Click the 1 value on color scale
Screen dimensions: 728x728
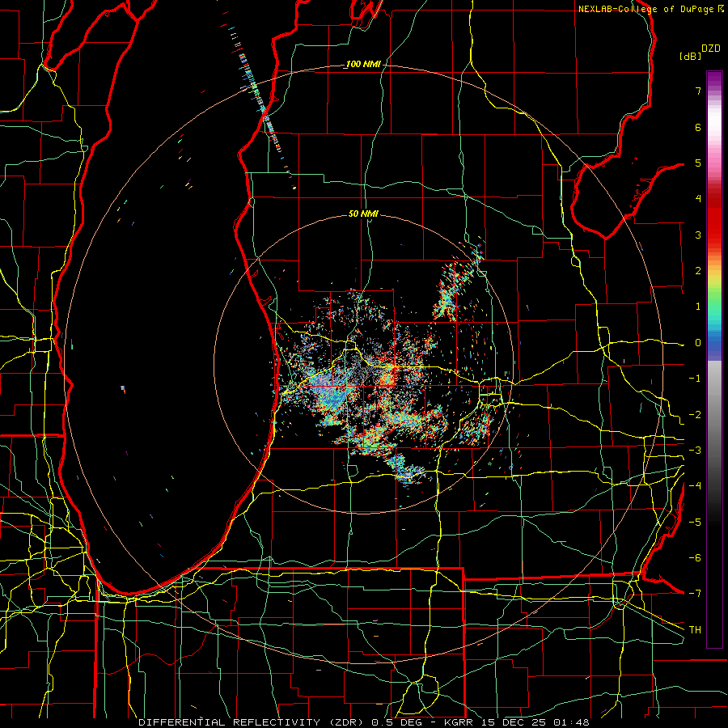click(x=698, y=307)
